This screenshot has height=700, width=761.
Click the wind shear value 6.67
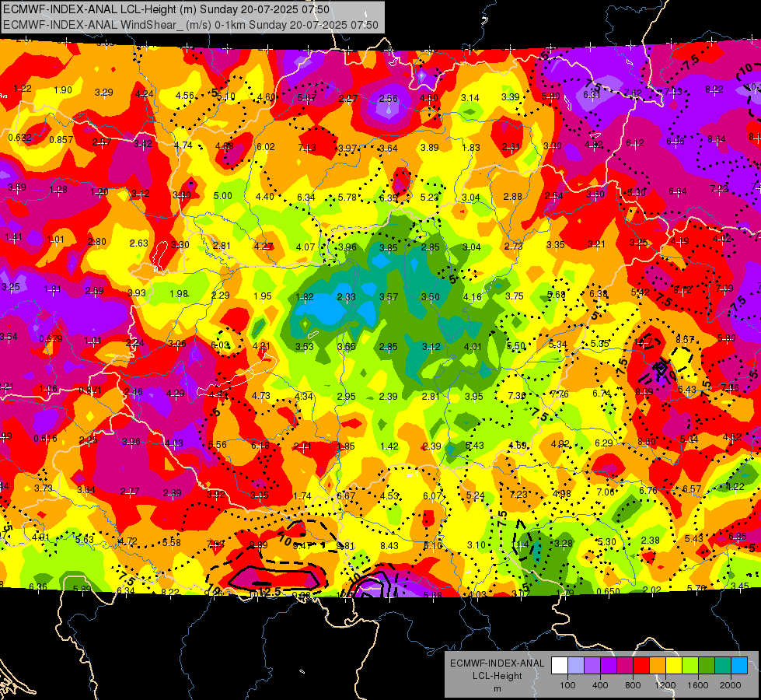[x=346, y=496]
